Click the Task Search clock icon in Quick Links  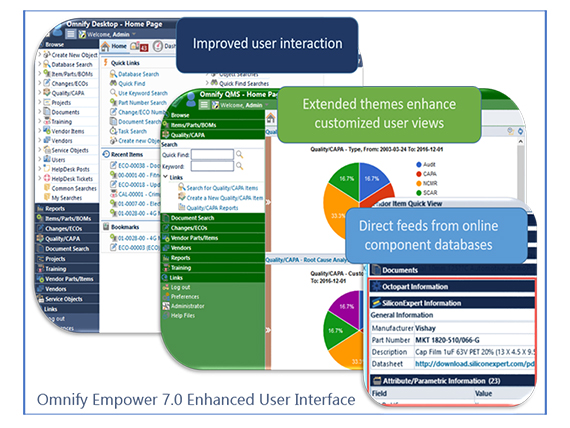pyautogui.click(x=113, y=131)
